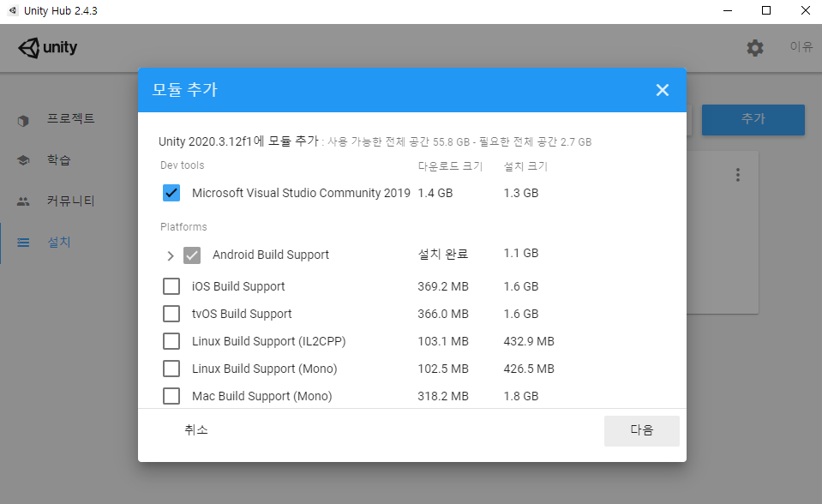Click the Platforms section heading
Screen dimensions: 822x504
pos(183,226)
